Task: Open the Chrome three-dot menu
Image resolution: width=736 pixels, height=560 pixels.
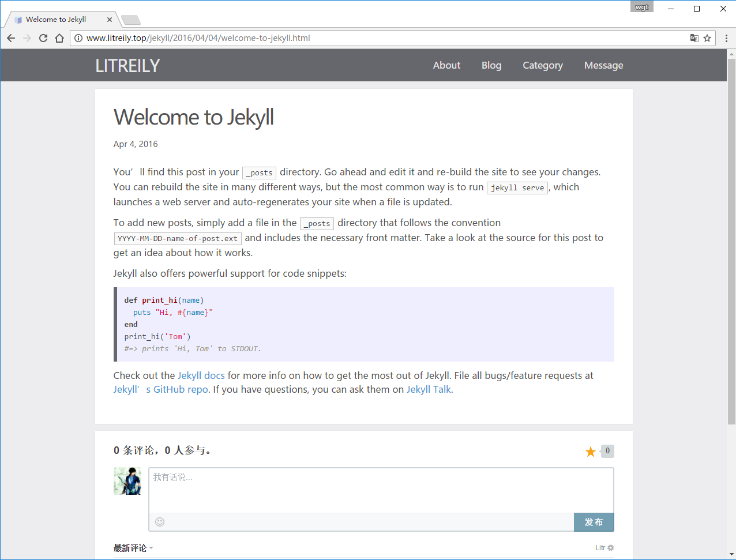Action: (x=726, y=38)
